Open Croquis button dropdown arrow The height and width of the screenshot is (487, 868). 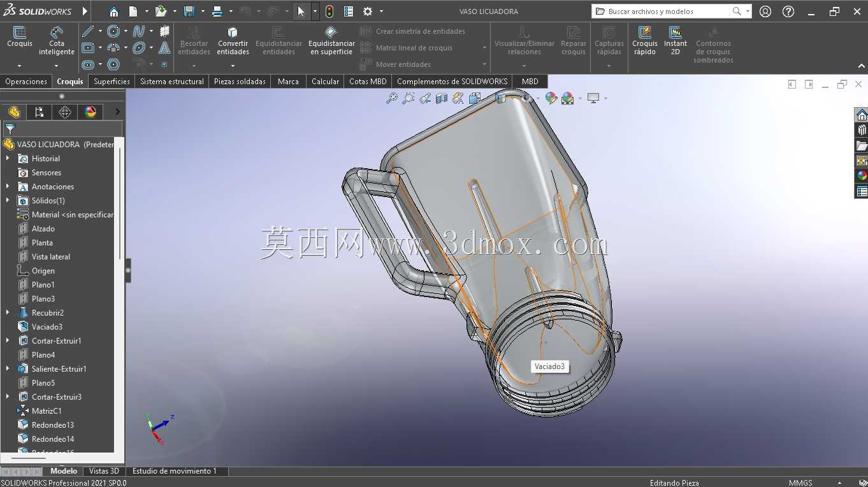click(20, 65)
